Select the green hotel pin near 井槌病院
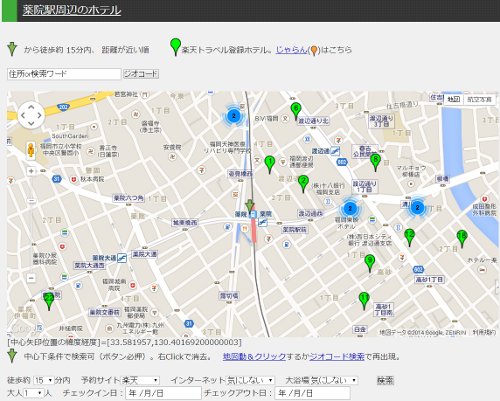The height and width of the screenshot is (401, 500). 49,301
